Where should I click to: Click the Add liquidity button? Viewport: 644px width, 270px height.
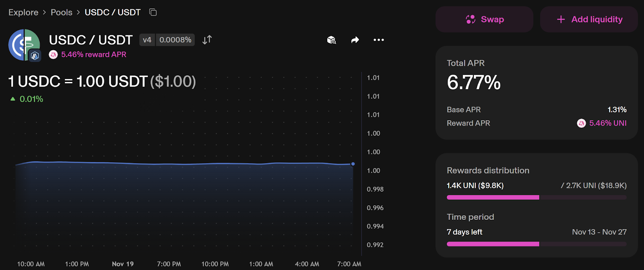tap(589, 19)
